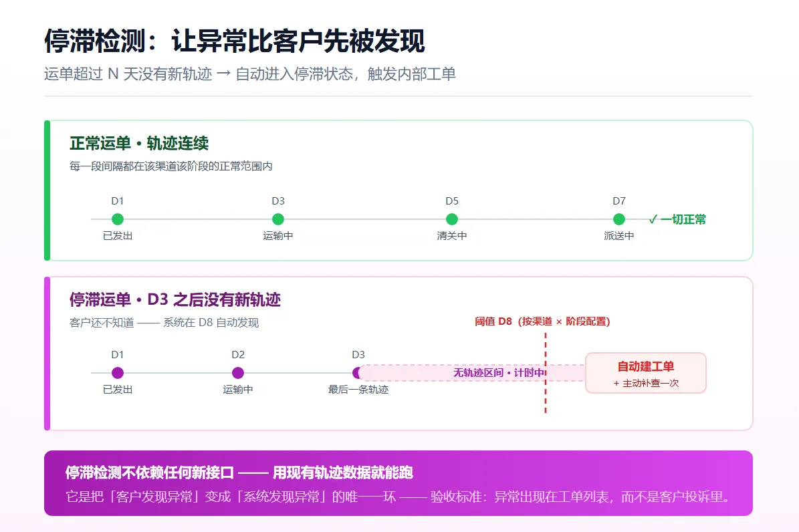799x532 pixels.
Task: Click the title 停滞检测：让异常比客户先被发现
Action: point(235,41)
